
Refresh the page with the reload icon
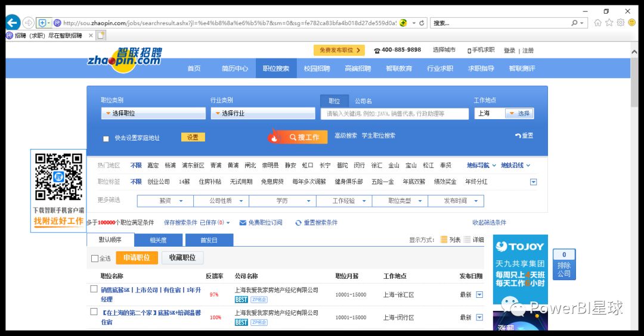tap(422, 23)
